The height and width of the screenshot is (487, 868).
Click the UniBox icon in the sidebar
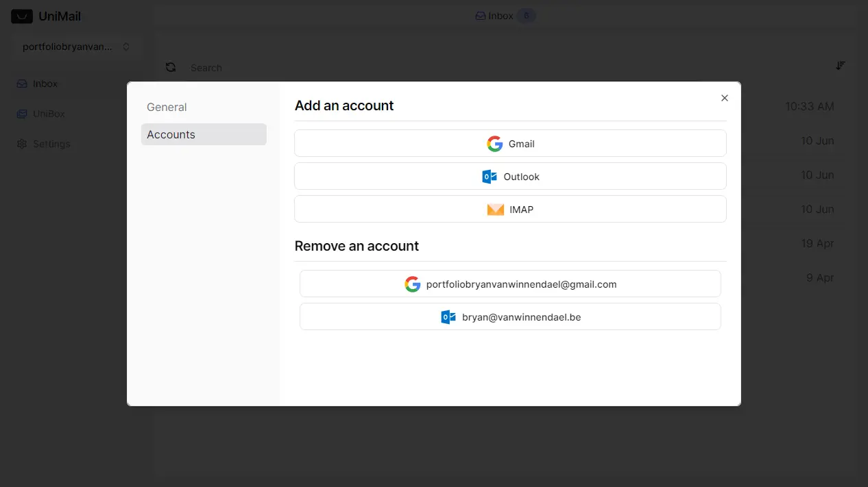coord(22,114)
